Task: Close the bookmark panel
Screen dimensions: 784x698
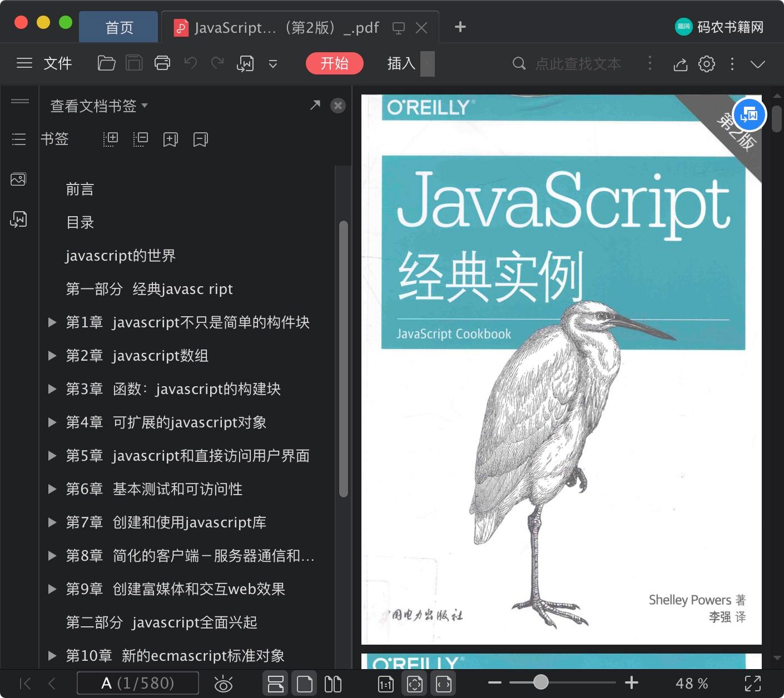Action: (x=338, y=106)
